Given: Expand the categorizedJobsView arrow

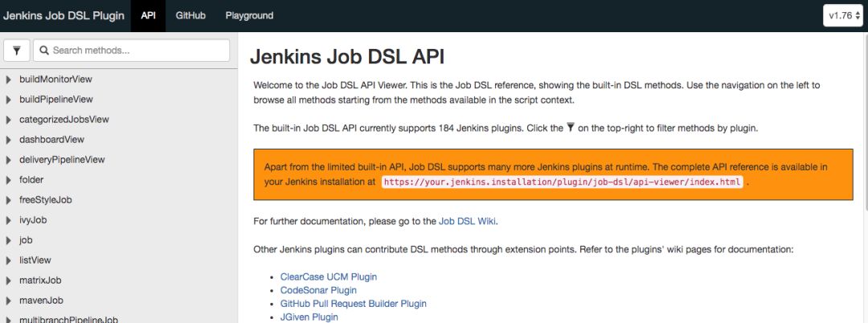Looking at the screenshot, I should pos(8,120).
